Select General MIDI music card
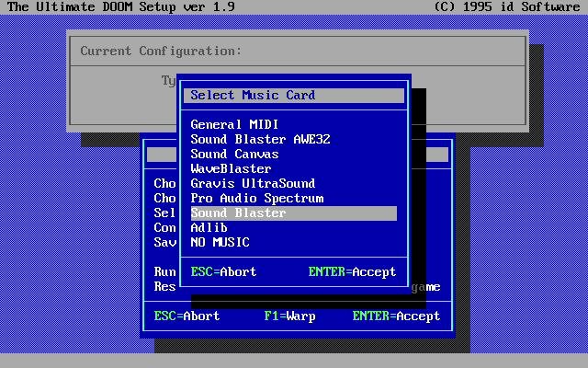 click(x=234, y=124)
